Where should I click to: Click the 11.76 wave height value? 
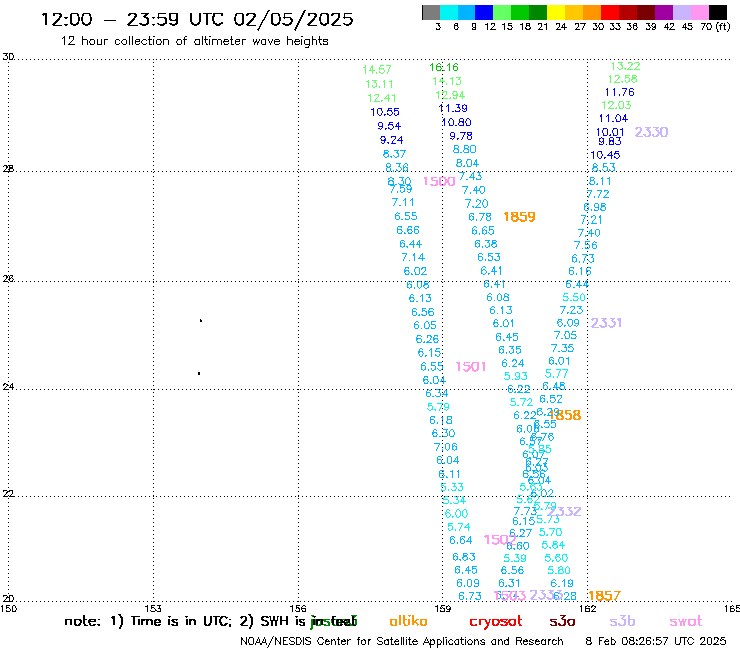pos(620,92)
